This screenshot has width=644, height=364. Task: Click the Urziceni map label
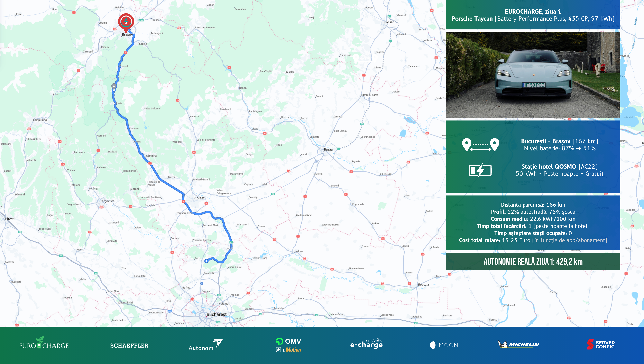coord(299,251)
